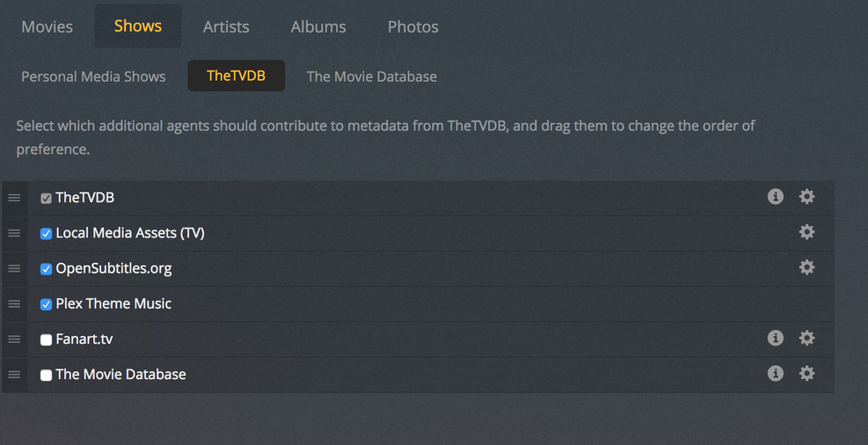868x445 pixels.
Task: Open Fanart.tv settings gear
Action: pos(806,338)
